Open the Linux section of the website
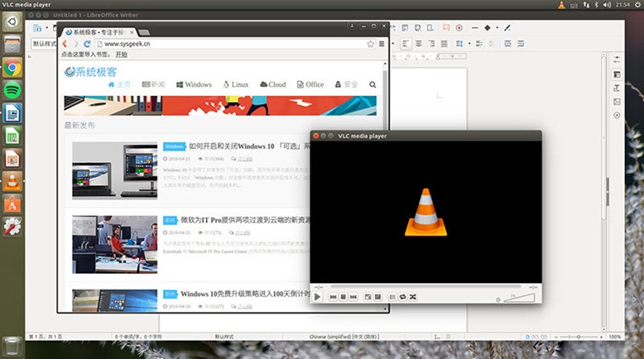Screen dimensions: 644x359 (235, 84)
